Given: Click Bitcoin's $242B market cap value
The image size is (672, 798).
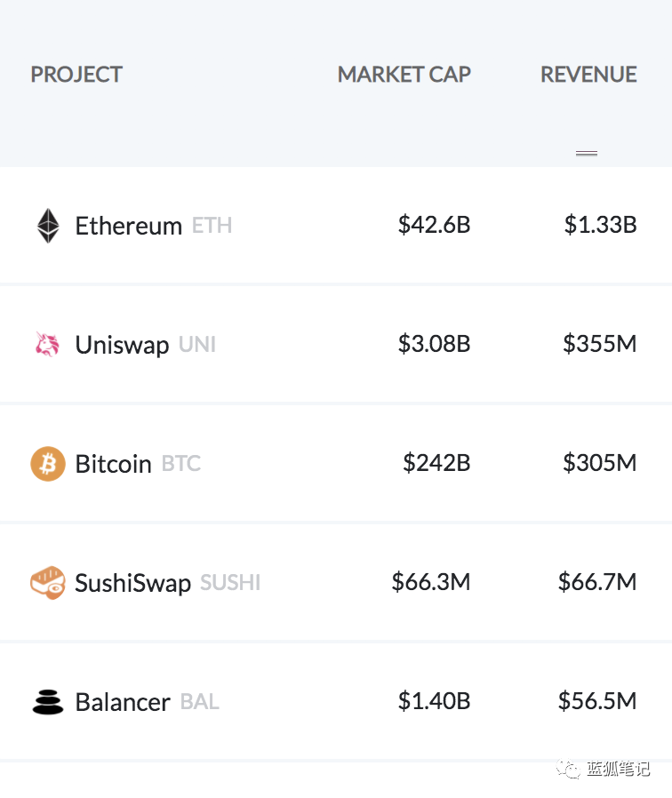Looking at the screenshot, I should (436, 463).
